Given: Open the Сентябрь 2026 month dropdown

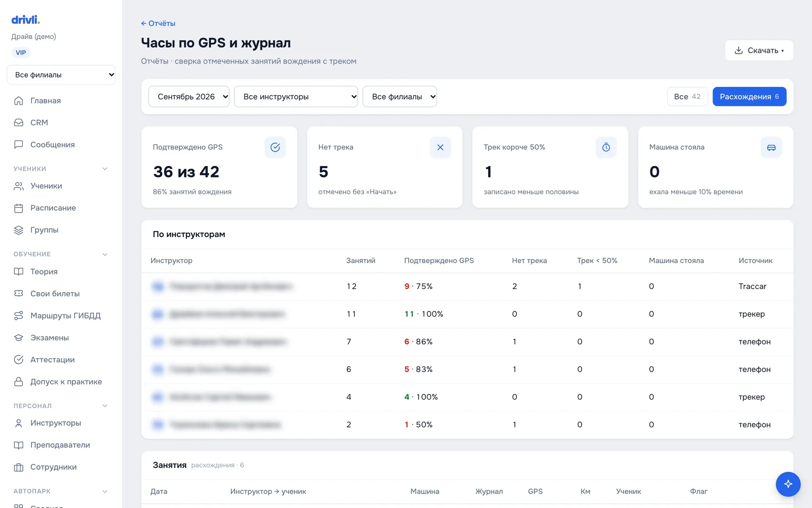Looking at the screenshot, I should [189, 97].
